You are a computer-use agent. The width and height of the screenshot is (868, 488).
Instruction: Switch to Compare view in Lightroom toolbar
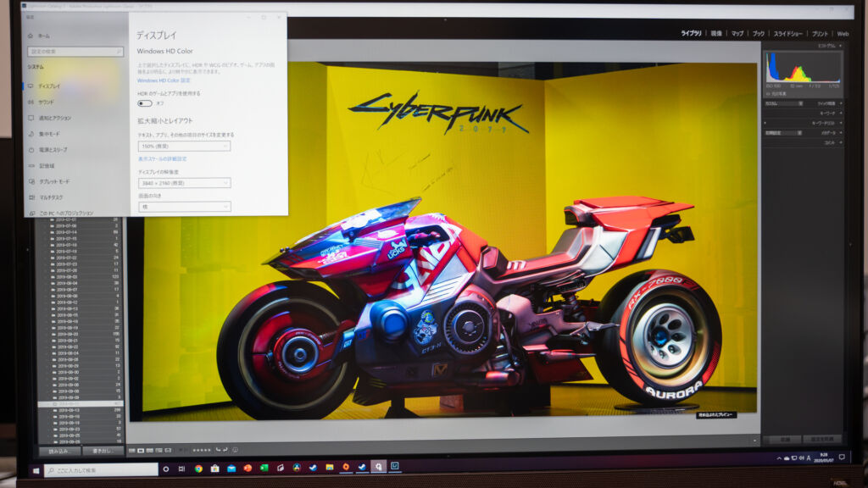[x=149, y=451]
